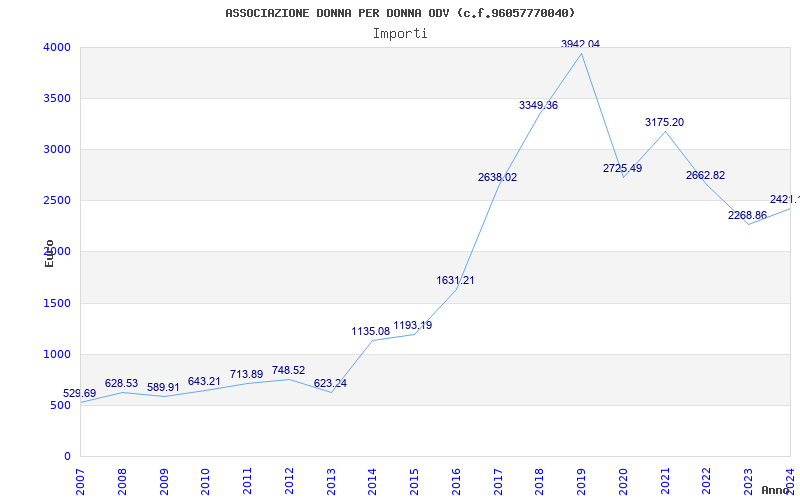Select the 2638.02 data label
Image resolution: width=800 pixels, height=500 pixels.
click(497, 177)
